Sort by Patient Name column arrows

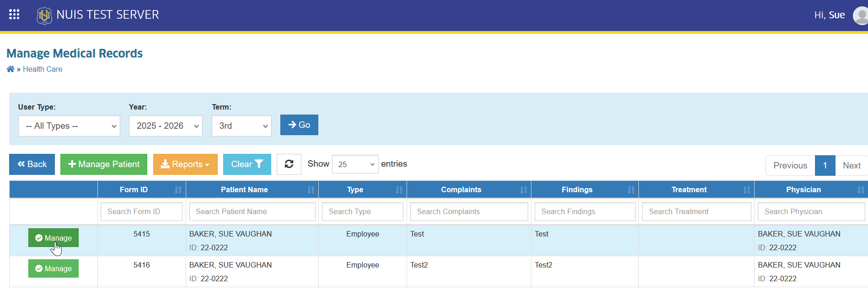[311, 190]
